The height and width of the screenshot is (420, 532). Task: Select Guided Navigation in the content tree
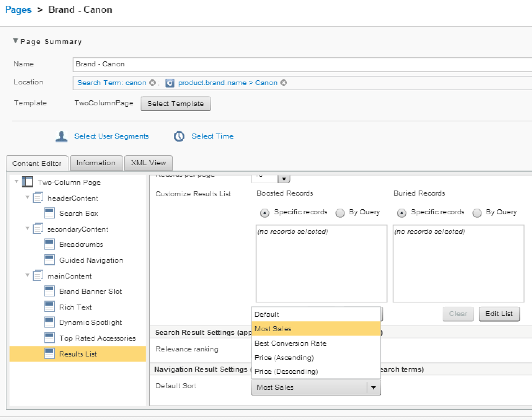coord(91,260)
